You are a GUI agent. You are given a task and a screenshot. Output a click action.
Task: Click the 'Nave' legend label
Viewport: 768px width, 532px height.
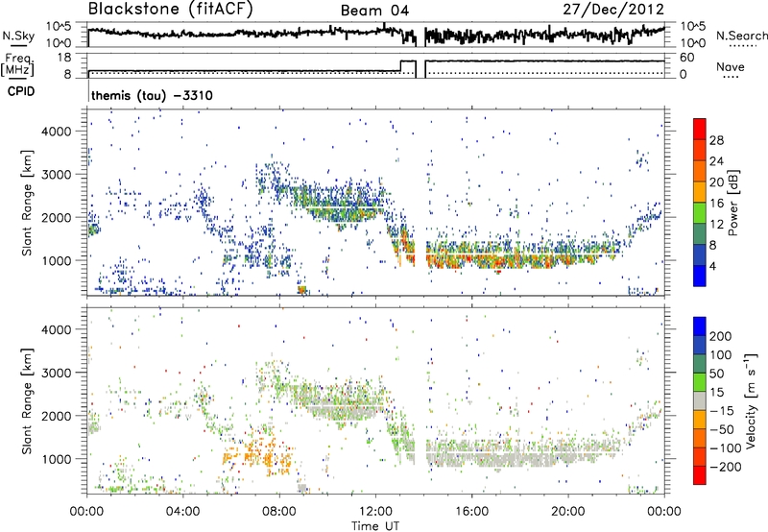coord(731,66)
